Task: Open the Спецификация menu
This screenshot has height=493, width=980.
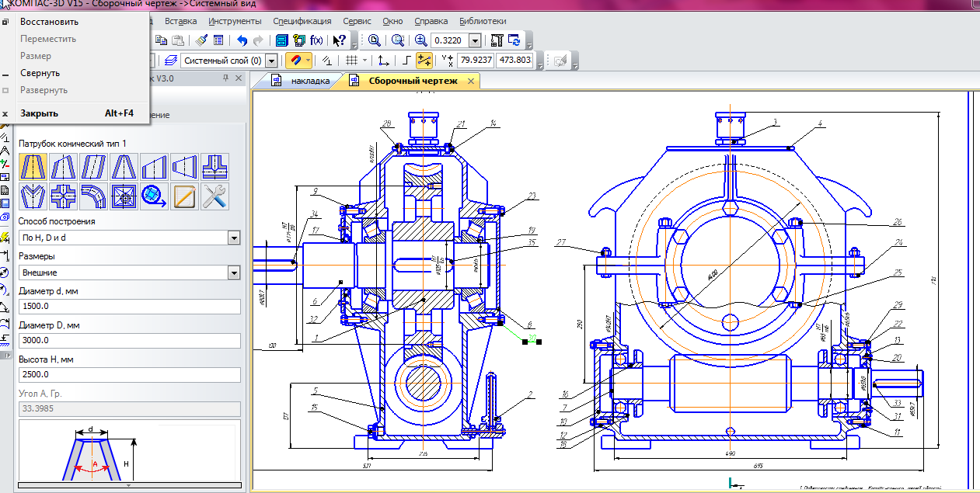Action: point(302,21)
